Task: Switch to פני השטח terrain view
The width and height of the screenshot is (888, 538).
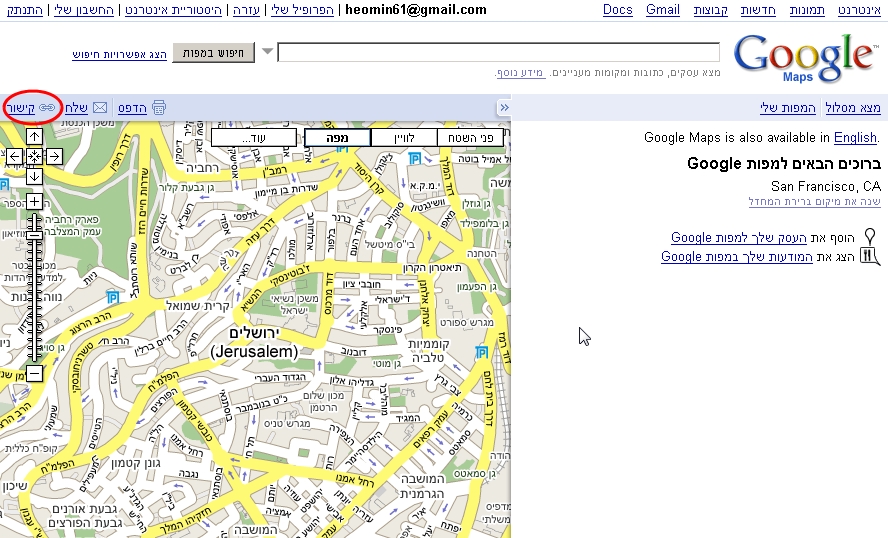Action: [470, 138]
